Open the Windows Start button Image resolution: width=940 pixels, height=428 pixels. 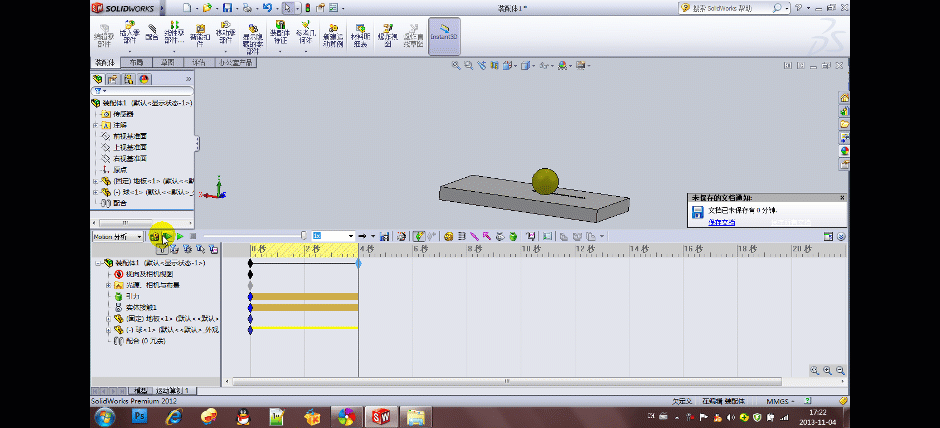coord(105,415)
